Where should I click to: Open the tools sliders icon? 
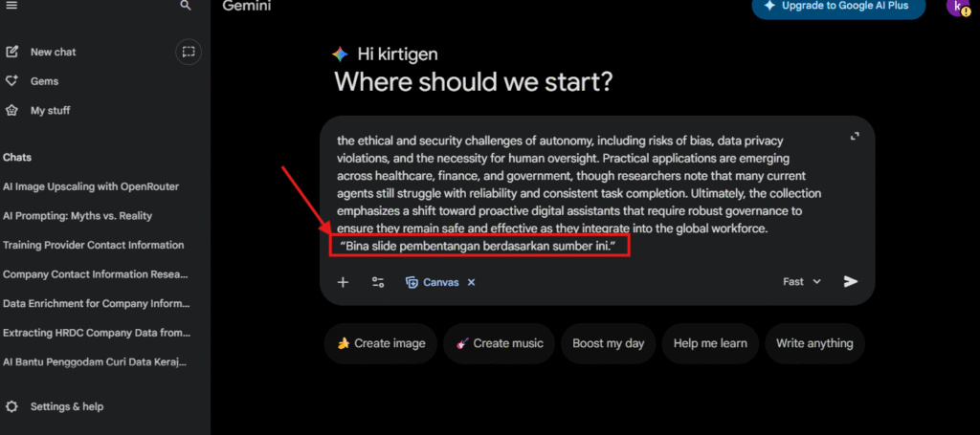click(x=378, y=282)
